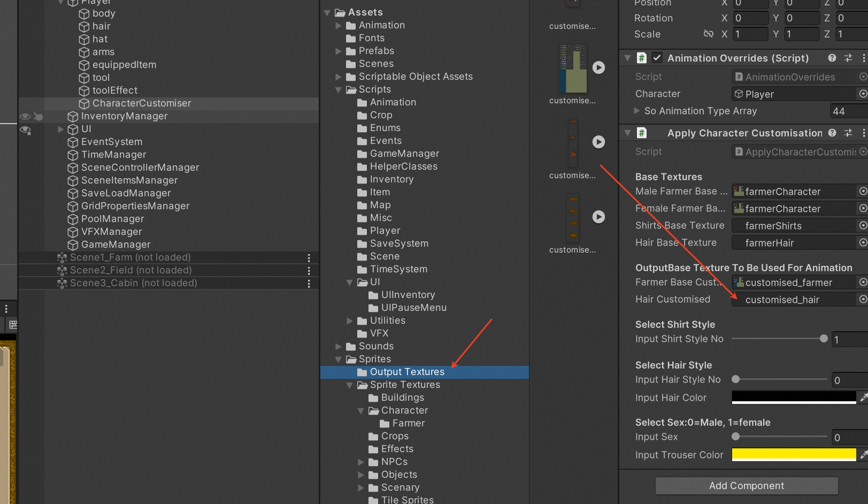Pick object for Character Player field
The height and width of the screenshot is (504, 868).
click(863, 94)
